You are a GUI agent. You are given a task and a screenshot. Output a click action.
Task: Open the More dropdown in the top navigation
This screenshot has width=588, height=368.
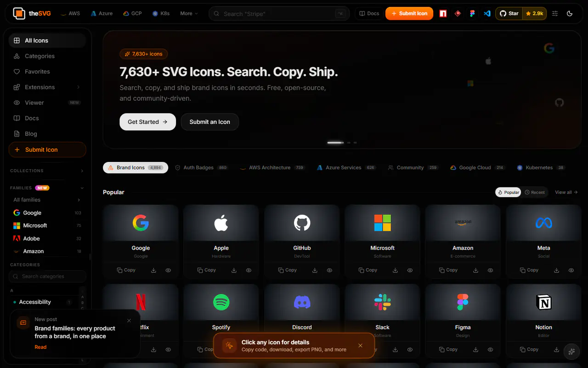click(x=189, y=13)
